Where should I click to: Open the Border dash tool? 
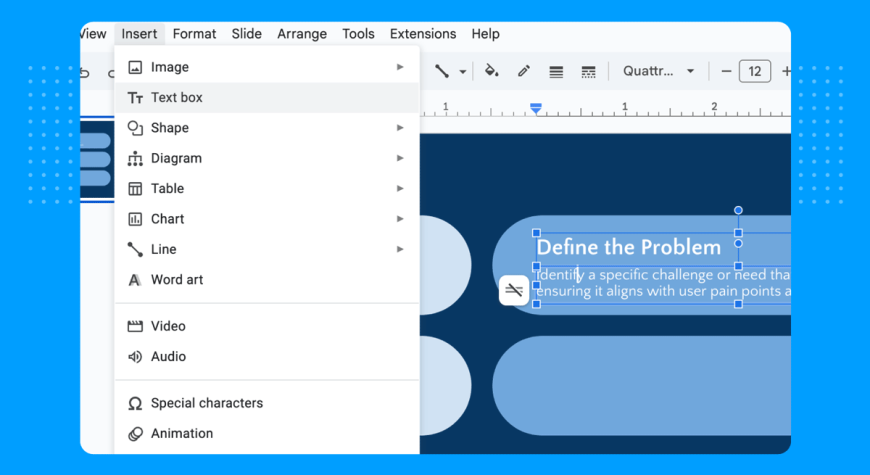coord(588,72)
